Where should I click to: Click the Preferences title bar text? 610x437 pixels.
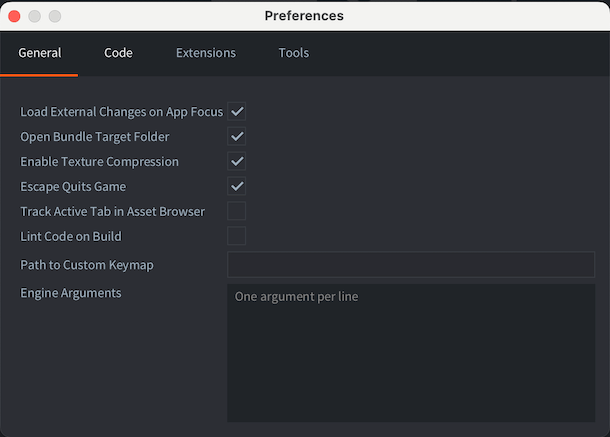click(304, 16)
